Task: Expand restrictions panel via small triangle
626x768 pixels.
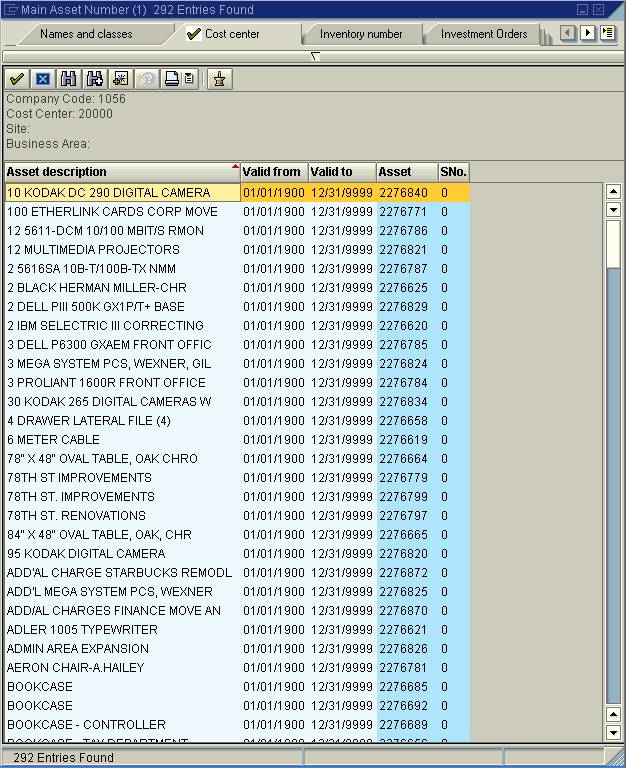Action: (315, 56)
